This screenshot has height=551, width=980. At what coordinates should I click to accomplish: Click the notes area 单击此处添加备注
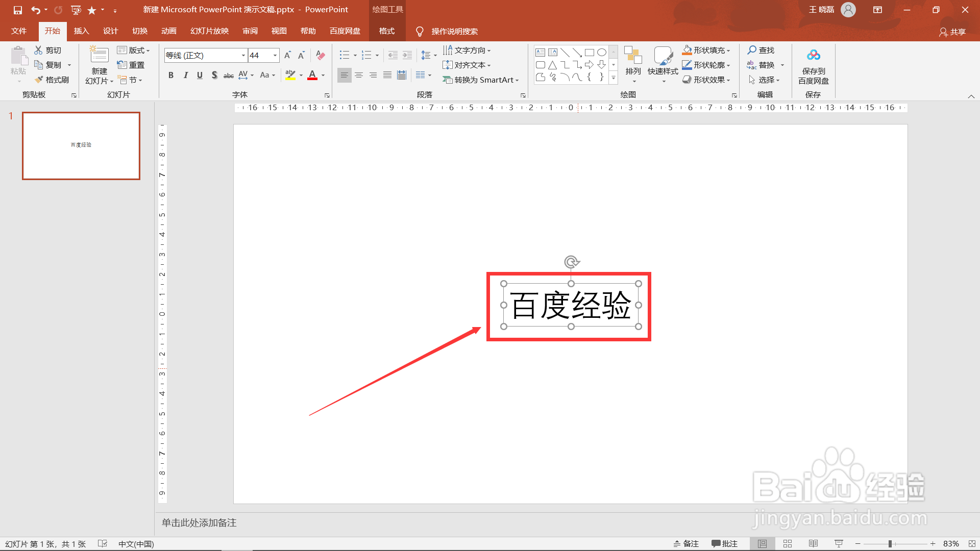click(199, 523)
